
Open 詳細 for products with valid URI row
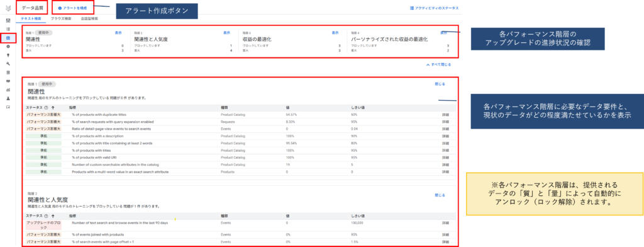pos(445,158)
